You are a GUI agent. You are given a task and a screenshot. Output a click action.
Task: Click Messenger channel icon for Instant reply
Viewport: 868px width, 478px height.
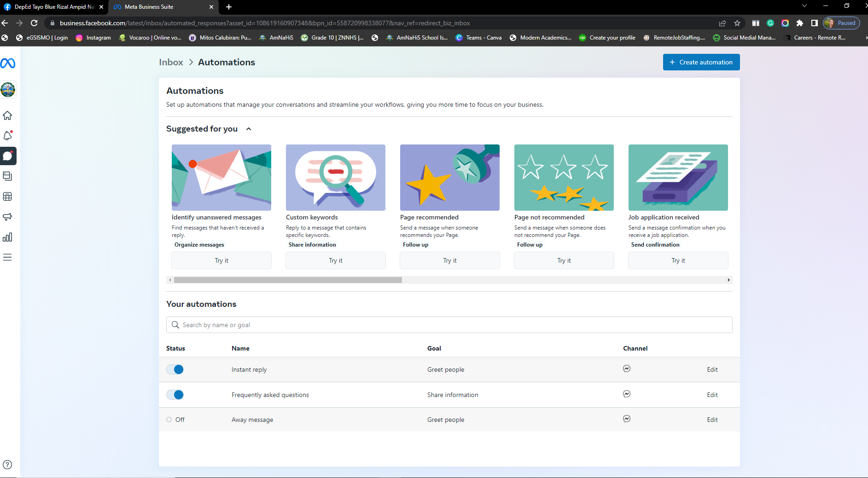[627, 369]
